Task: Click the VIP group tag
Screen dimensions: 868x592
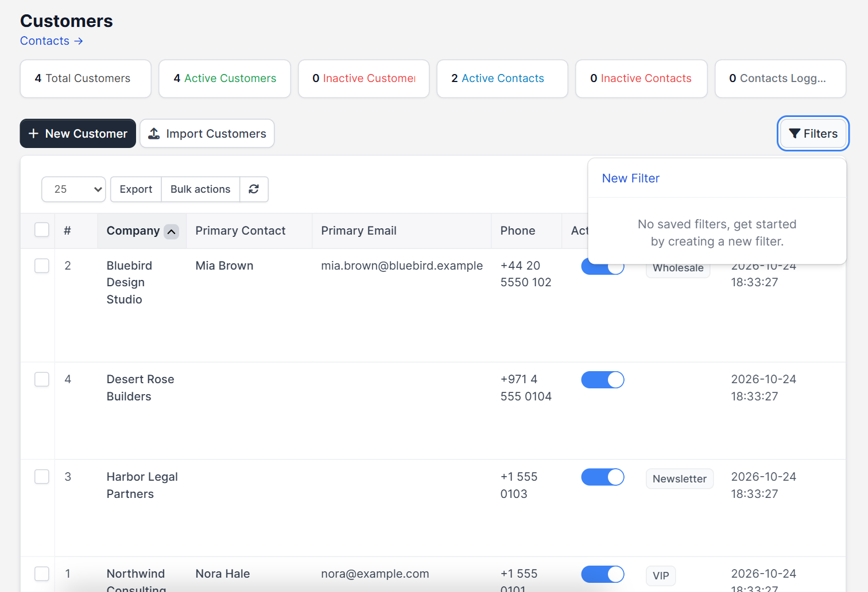Action: point(661,576)
